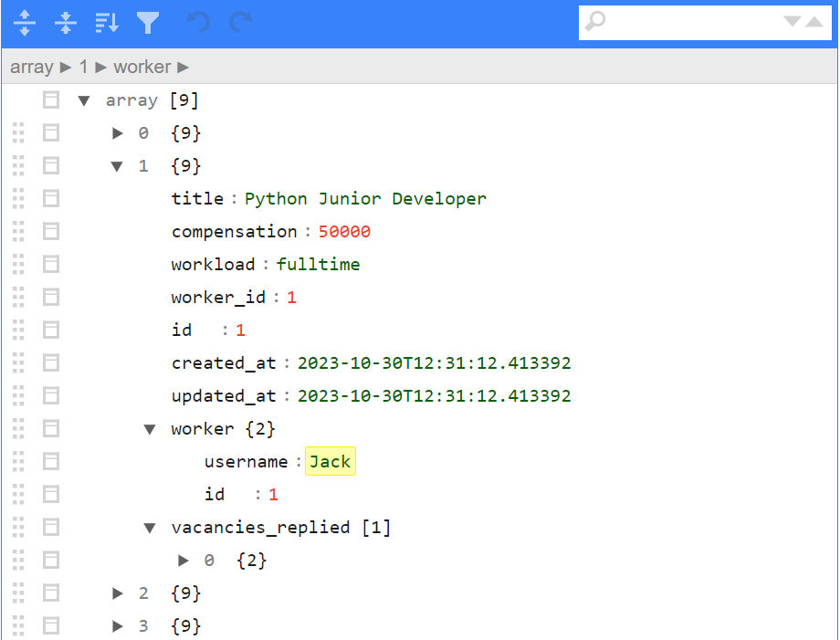This screenshot has height=640, width=840.
Task: Open action menu for compensation row
Action: pos(51,232)
